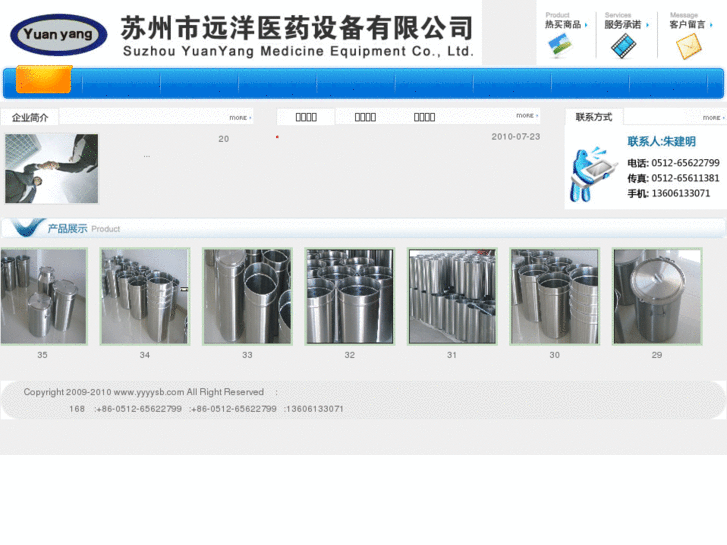Screen dimensions: 727x545
Task: Click product label 31
Action: tap(452, 355)
